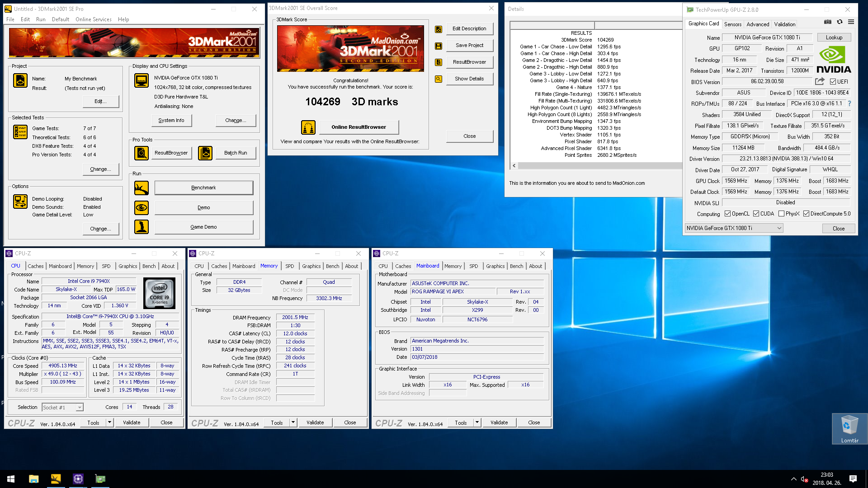The height and width of the screenshot is (488, 868).
Task: Click the Options settings icon in 3DMark
Action: click(20, 202)
